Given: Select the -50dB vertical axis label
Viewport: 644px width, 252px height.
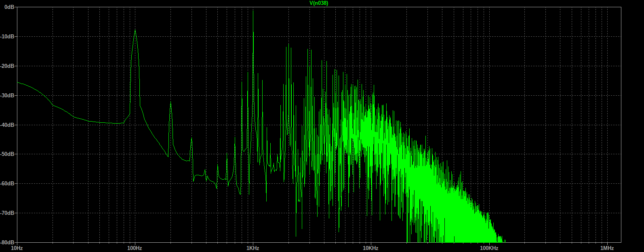Looking at the screenshot, I should (8, 154).
